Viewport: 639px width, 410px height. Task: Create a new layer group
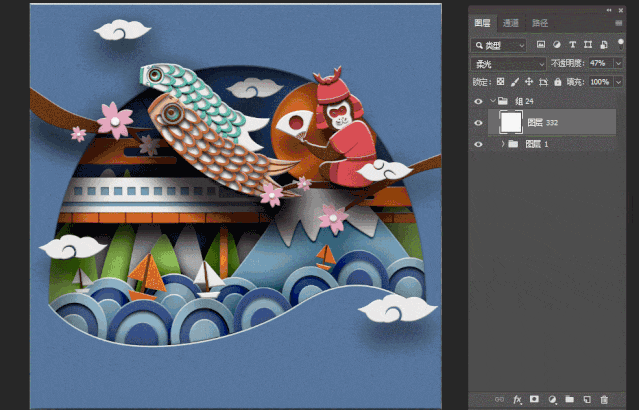click(x=569, y=399)
